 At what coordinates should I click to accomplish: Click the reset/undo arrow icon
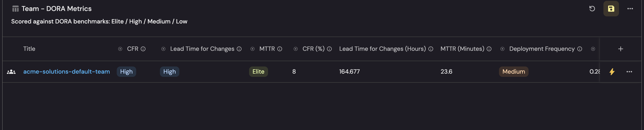coord(592,9)
